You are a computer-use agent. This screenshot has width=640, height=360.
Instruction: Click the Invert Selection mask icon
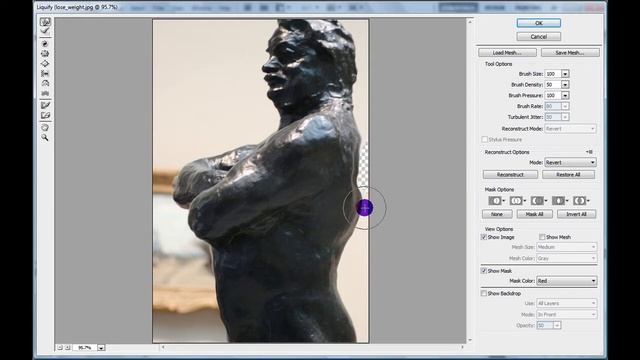click(581, 200)
